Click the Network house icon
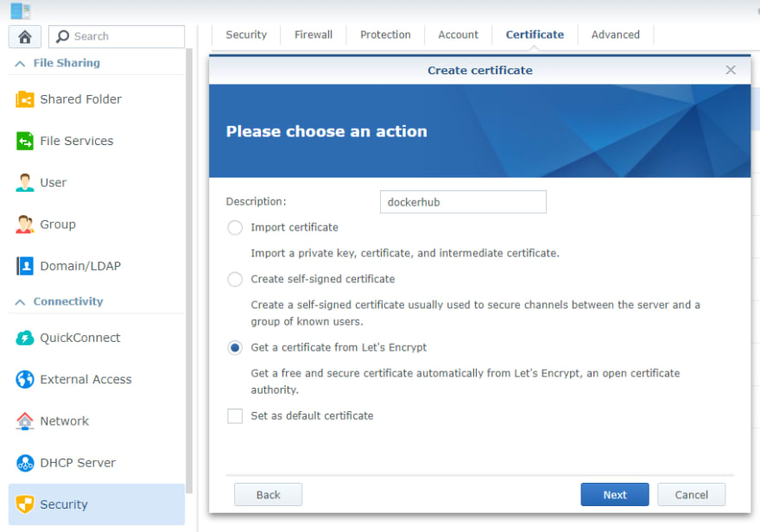This screenshot has width=760, height=532. click(25, 421)
